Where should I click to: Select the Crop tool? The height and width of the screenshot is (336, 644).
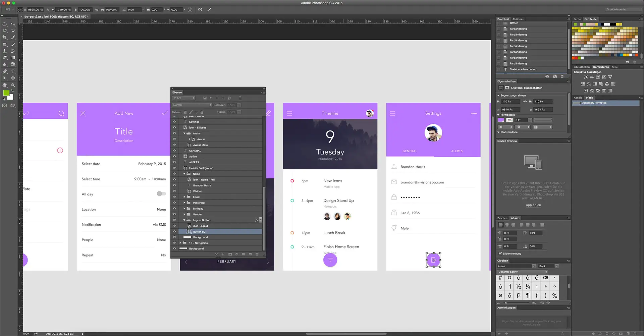tap(5, 38)
